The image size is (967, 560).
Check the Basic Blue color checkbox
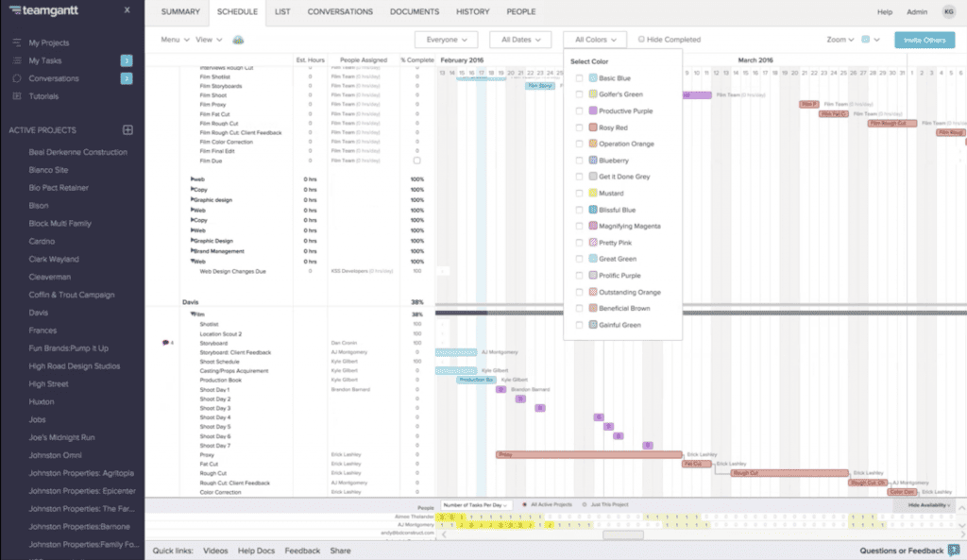pos(579,78)
